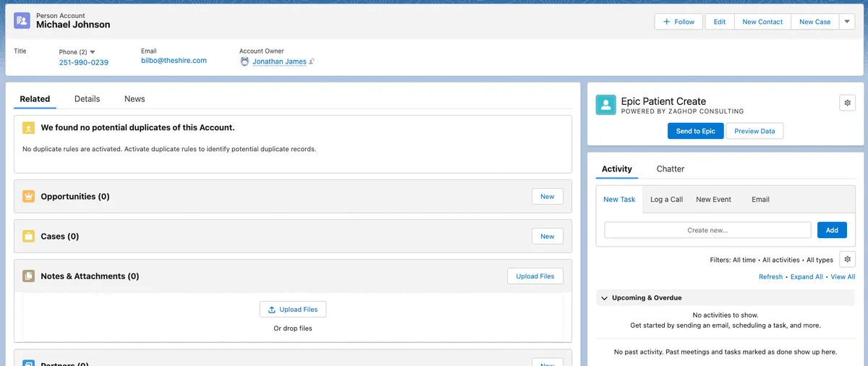Click the Create new... task input field
Screen dimensions: 868x366
pos(707,230)
